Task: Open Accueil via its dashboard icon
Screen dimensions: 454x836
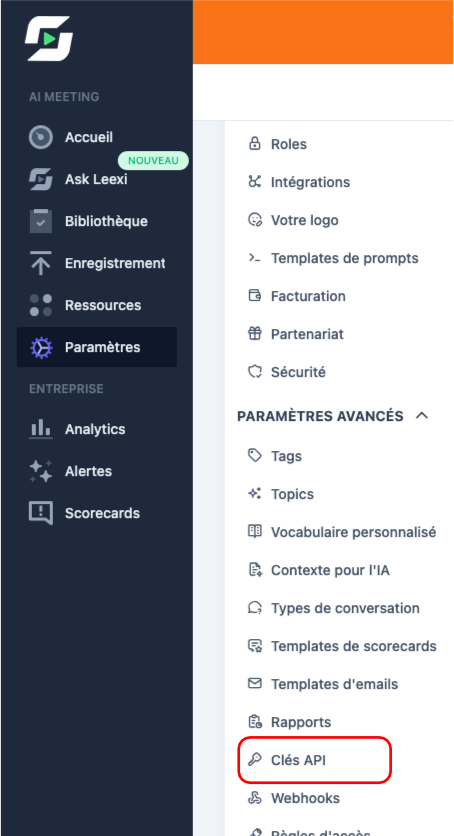Action: (x=40, y=137)
